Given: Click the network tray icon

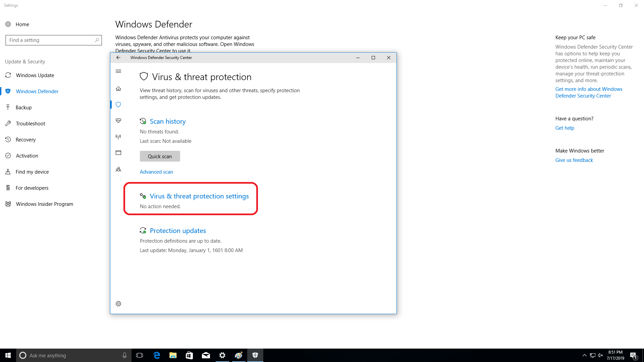Looking at the screenshot, I should click(x=593, y=355).
